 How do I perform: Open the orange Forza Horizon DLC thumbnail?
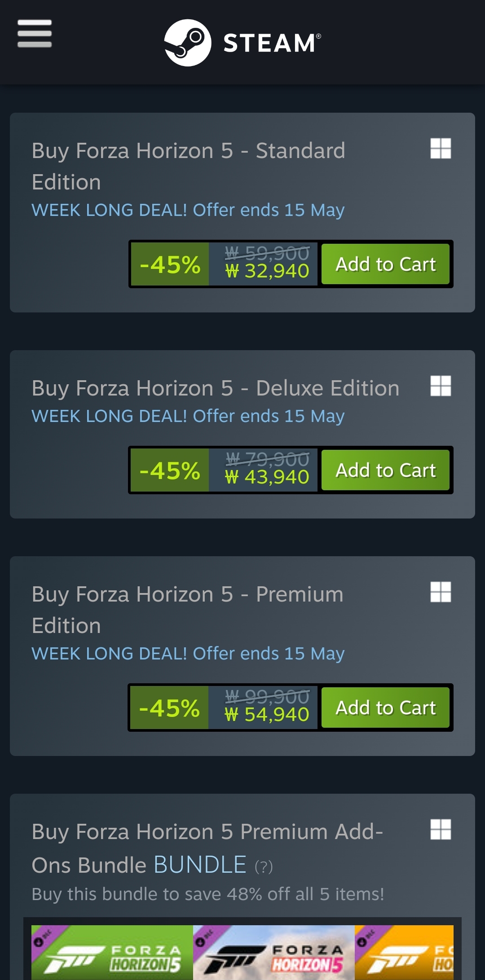coord(404,952)
